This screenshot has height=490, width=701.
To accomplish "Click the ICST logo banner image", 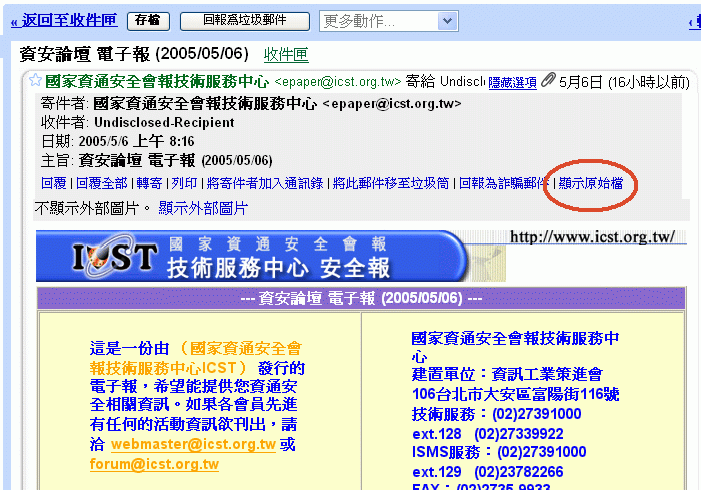I will point(250,256).
